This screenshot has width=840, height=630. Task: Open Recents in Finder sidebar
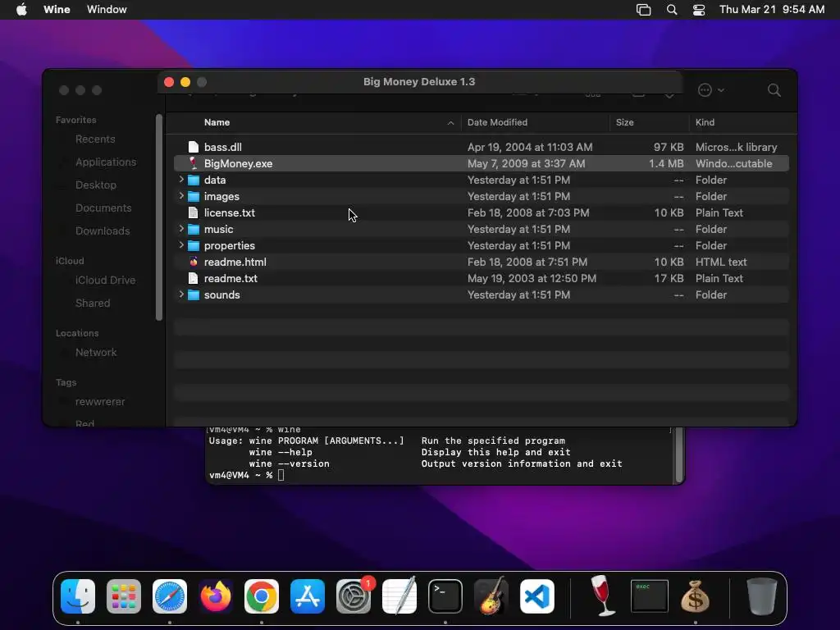click(95, 139)
